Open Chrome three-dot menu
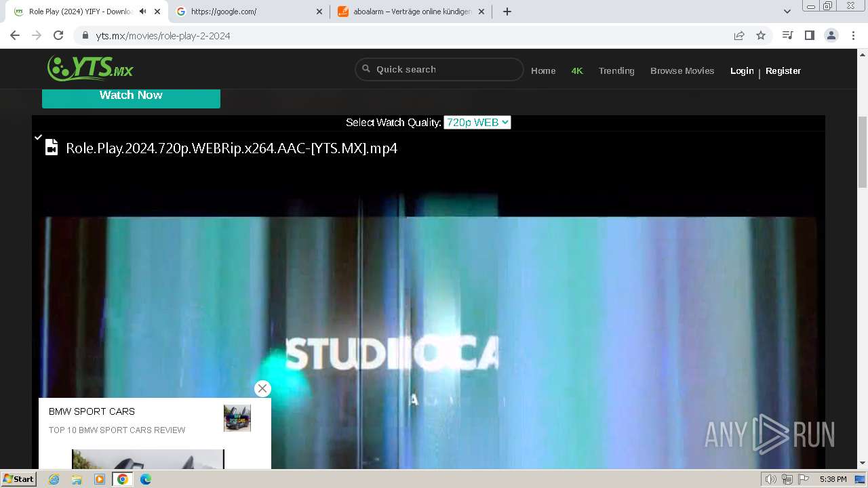Screen dimensions: 868x488 click(853, 35)
